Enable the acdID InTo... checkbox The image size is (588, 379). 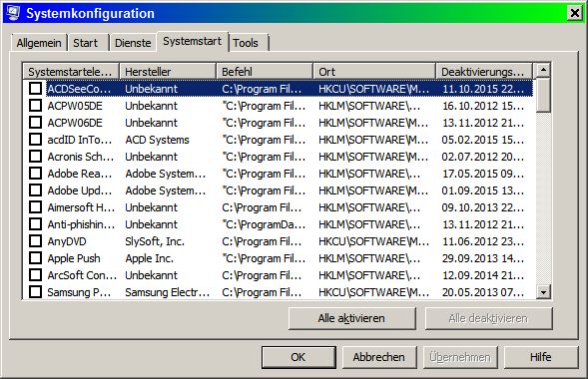click(x=36, y=140)
